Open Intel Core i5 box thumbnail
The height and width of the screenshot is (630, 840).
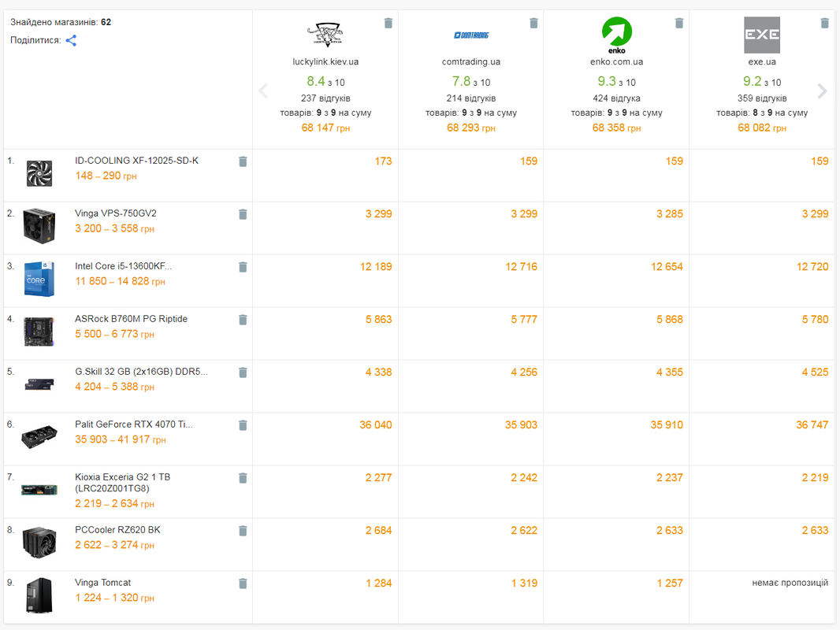[39, 279]
